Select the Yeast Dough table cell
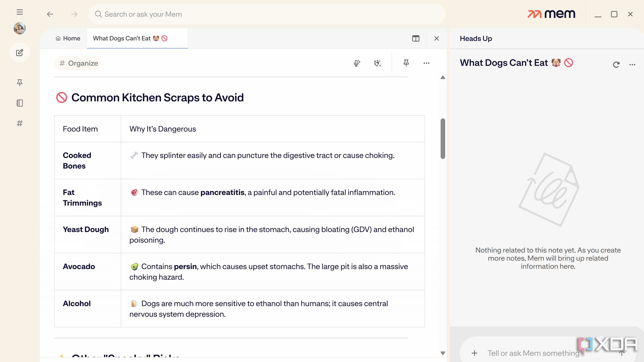The width and height of the screenshot is (644, 362). click(x=88, y=235)
